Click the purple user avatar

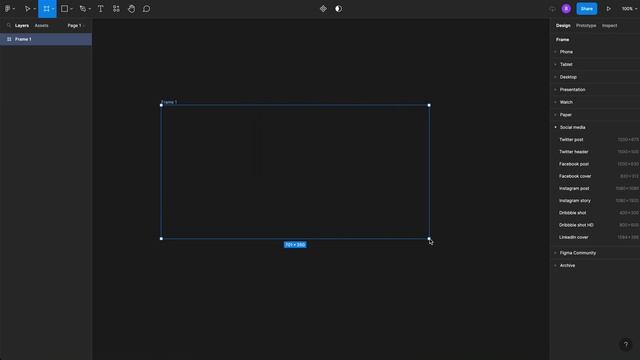pos(566,9)
